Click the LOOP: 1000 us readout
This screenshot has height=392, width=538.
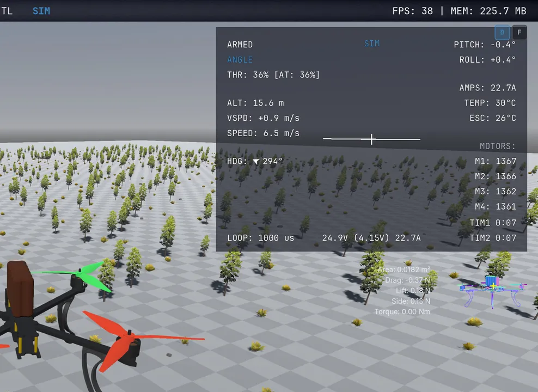click(260, 238)
